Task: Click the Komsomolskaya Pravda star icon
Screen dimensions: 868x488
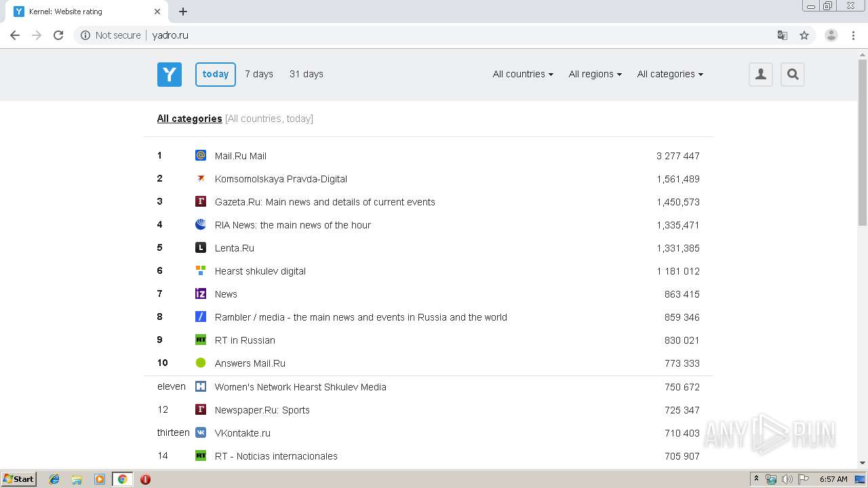Action: [x=201, y=178]
